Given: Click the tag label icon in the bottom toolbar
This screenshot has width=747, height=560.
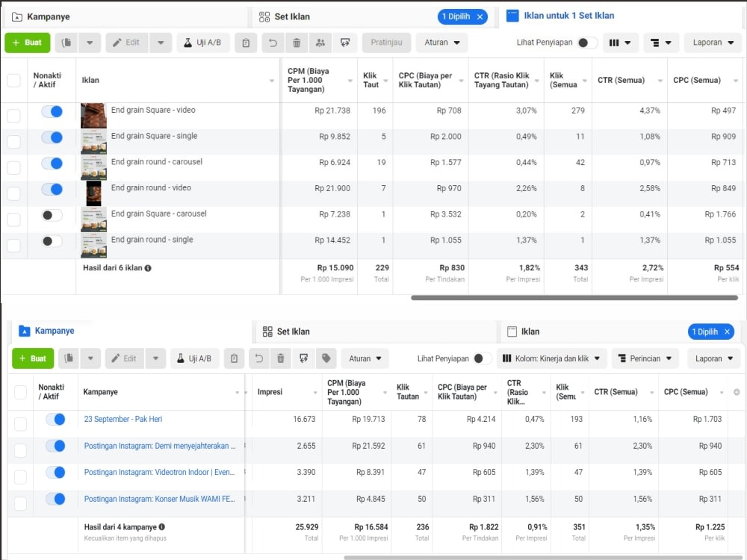Looking at the screenshot, I should [326, 358].
